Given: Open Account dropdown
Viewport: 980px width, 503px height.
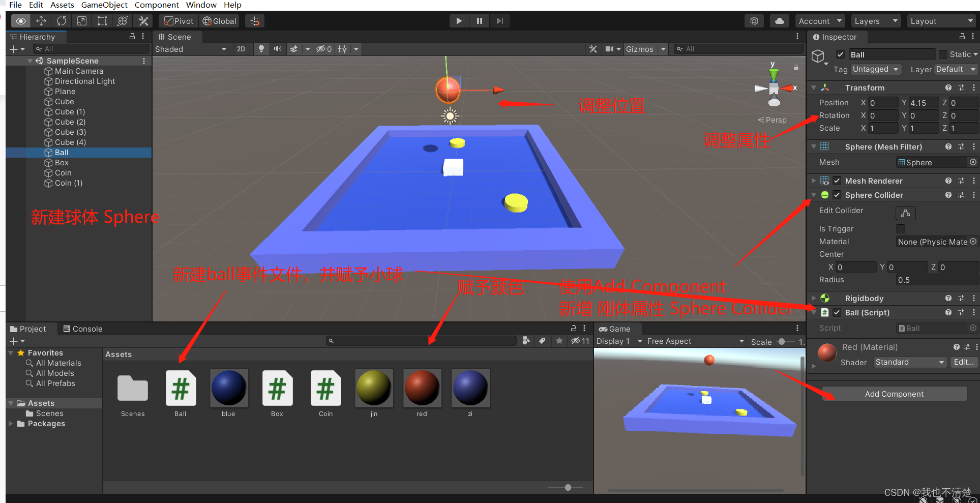Looking at the screenshot, I should [820, 21].
